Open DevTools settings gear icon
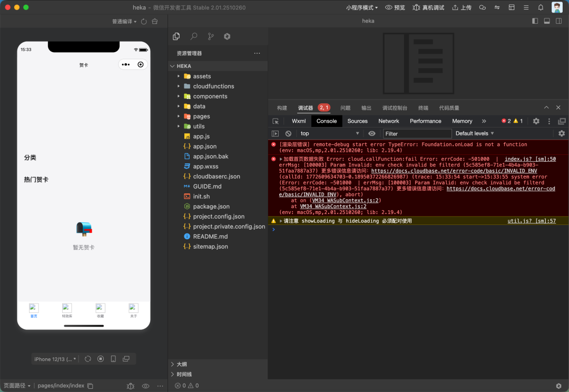This screenshot has height=392, width=569. tap(536, 121)
